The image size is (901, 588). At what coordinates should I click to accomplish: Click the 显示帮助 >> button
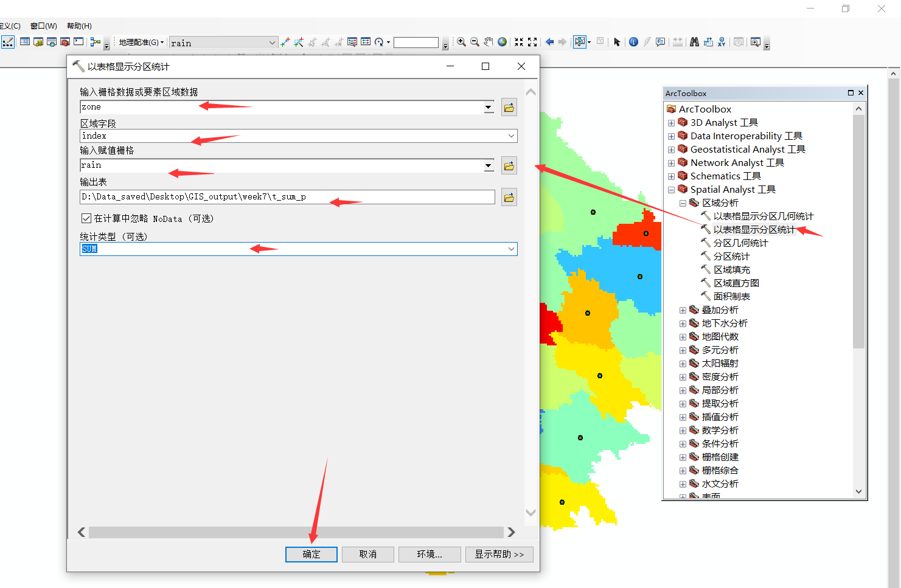click(x=499, y=554)
